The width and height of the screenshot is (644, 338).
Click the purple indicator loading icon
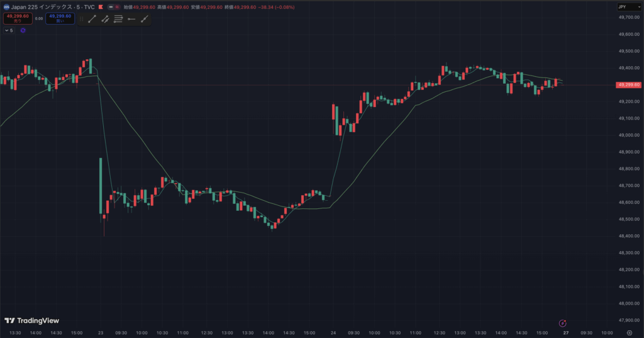pyautogui.click(x=23, y=30)
